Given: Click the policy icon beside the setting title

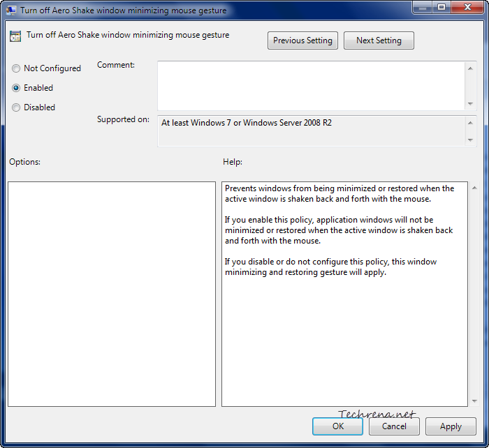Looking at the screenshot, I should 15,36.
